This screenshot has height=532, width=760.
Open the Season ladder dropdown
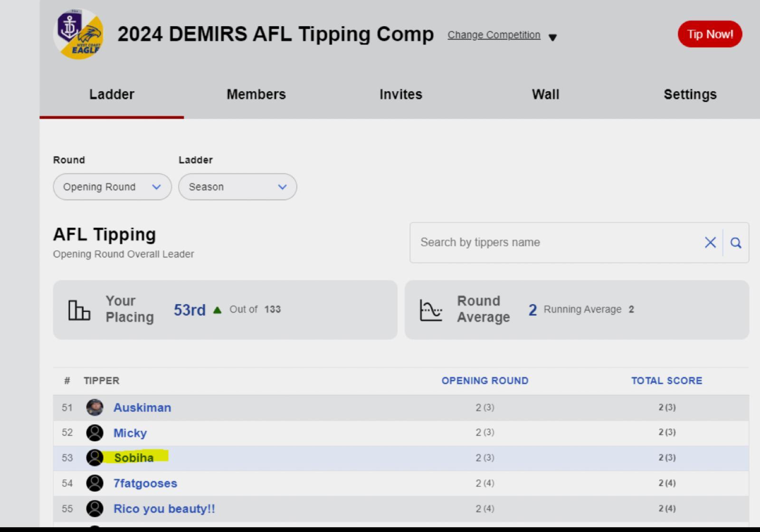click(x=237, y=187)
